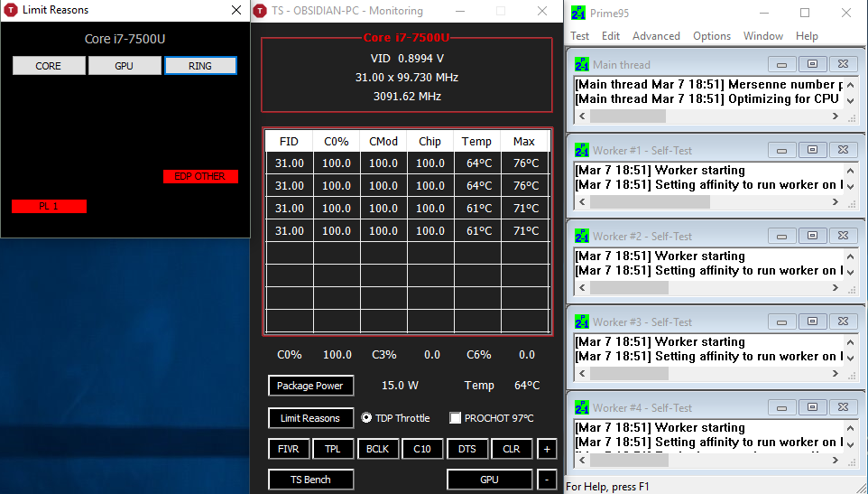Close the Worker #4 child window
Viewport: 868px width, 494px height.
[x=843, y=407]
